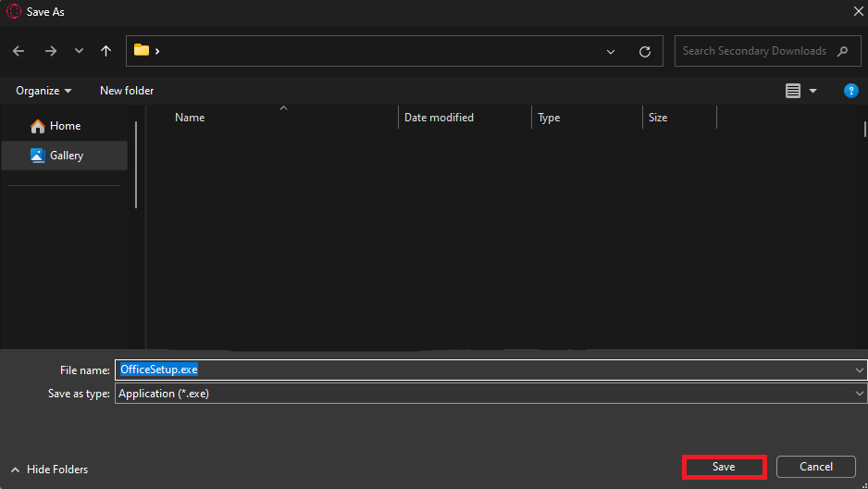Change the view layout icon
The height and width of the screenshot is (489, 868).
pos(793,91)
